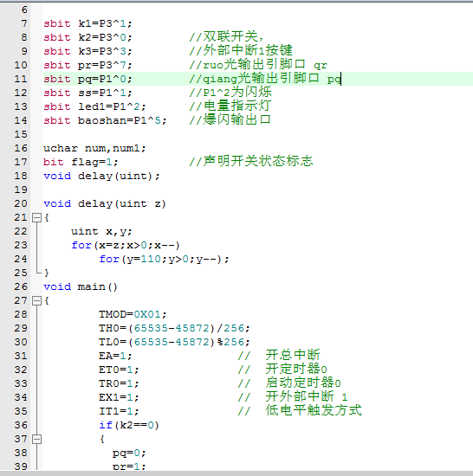Click the pq=0 assignment on line 38

point(129,453)
